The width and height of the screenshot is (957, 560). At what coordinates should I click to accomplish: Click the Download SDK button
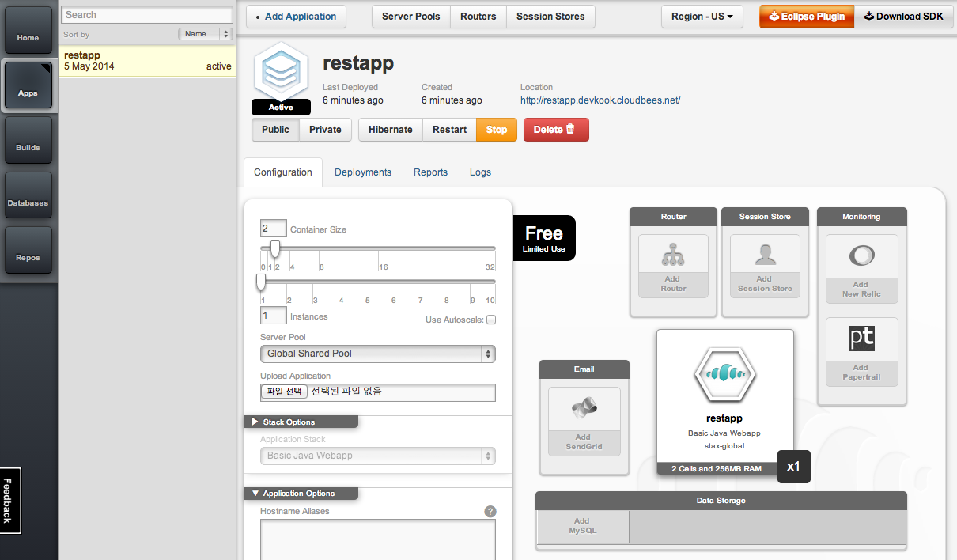coord(903,17)
